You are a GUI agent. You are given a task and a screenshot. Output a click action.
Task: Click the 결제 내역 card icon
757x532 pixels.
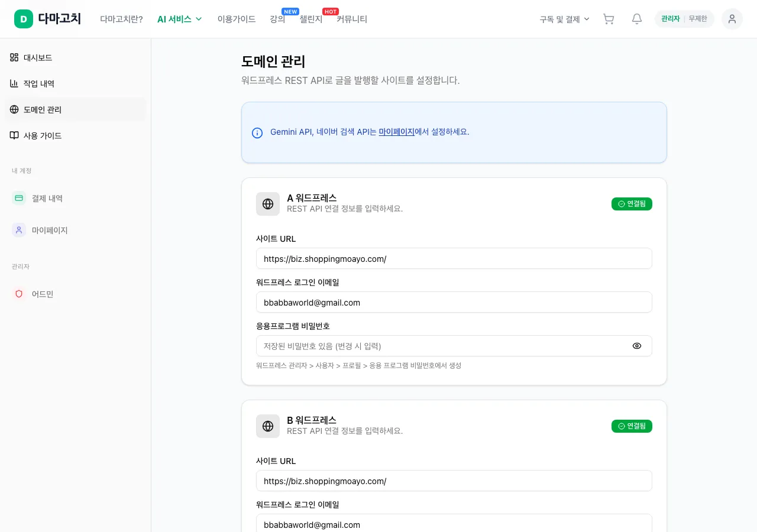[x=19, y=198]
